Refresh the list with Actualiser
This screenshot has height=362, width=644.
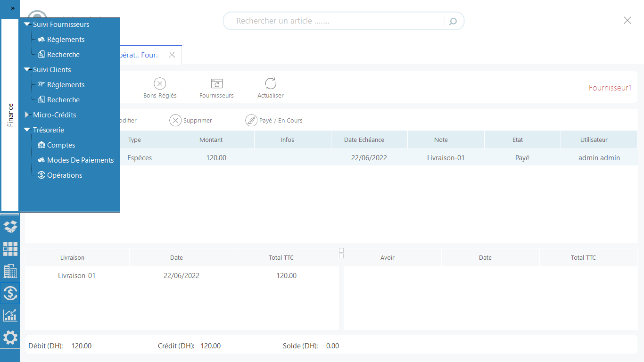pyautogui.click(x=271, y=84)
